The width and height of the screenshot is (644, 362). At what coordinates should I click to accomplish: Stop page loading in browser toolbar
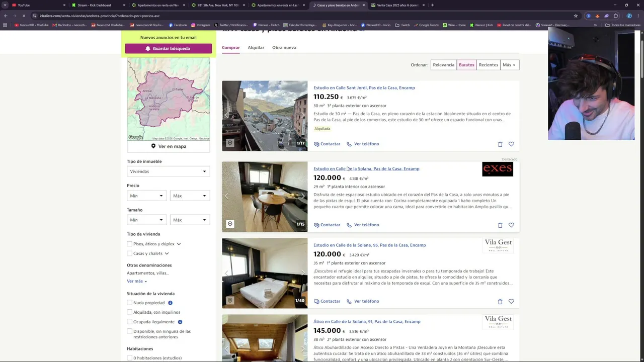coord(24,16)
